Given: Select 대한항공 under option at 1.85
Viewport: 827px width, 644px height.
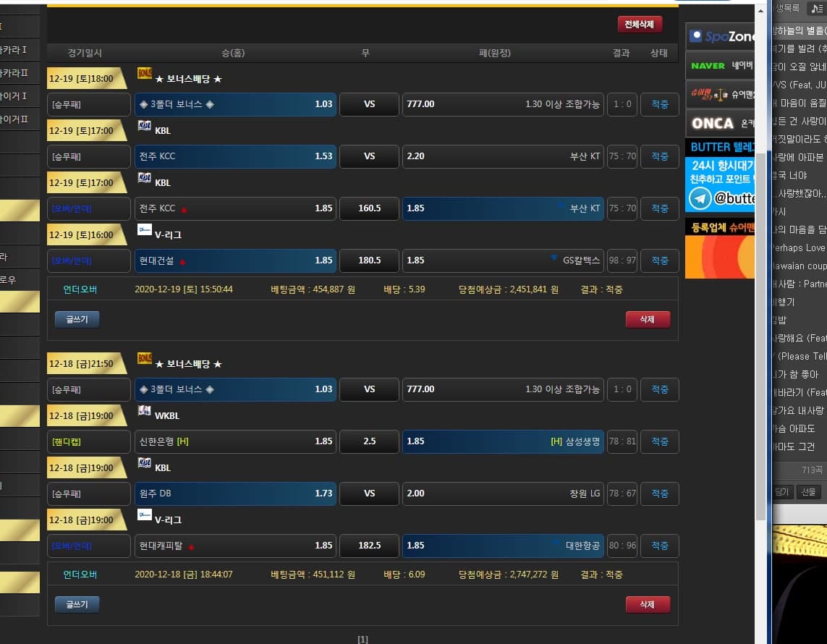Looking at the screenshot, I should click(502, 546).
